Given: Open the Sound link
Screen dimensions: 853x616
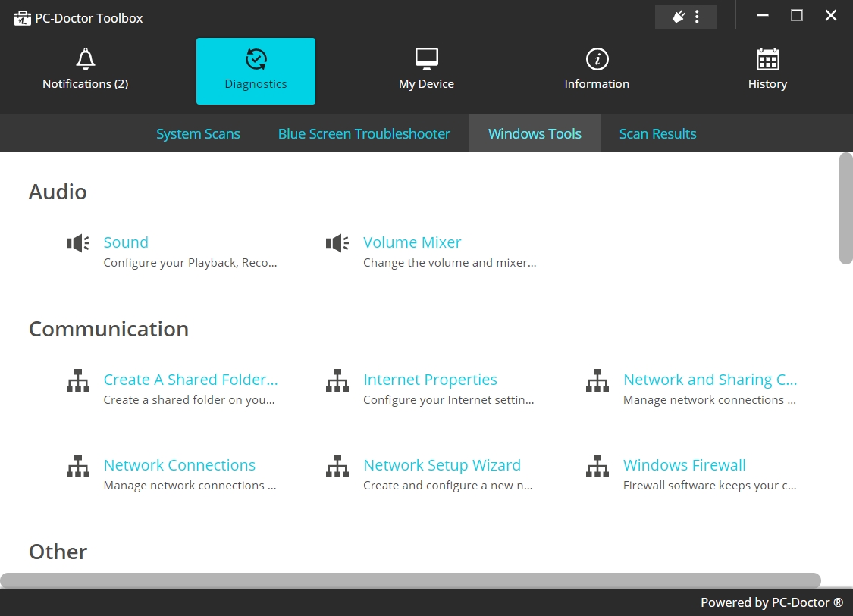Looking at the screenshot, I should [x=126, y=242].
